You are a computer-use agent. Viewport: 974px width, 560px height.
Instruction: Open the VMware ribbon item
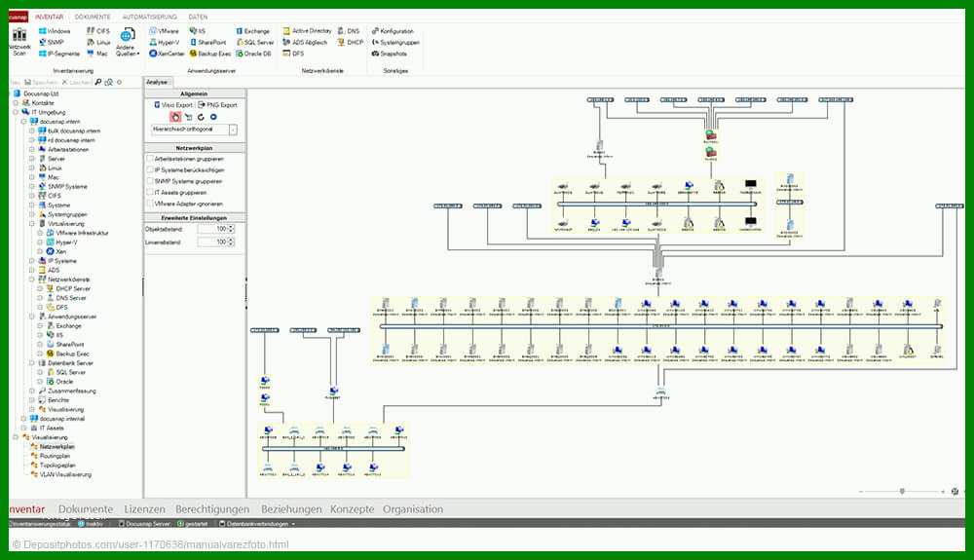164,31
